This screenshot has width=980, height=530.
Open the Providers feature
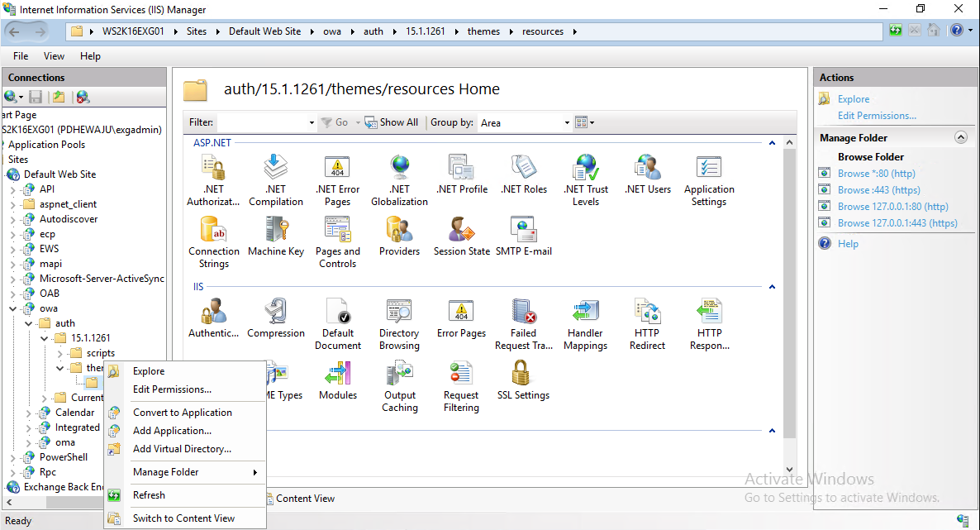pyautogui.click(x=399, y=236)
